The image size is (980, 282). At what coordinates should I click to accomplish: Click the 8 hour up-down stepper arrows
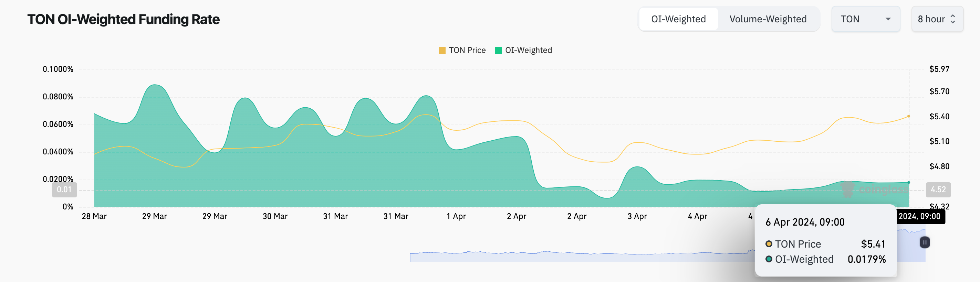pyautogui.click(x=953, y=19)
